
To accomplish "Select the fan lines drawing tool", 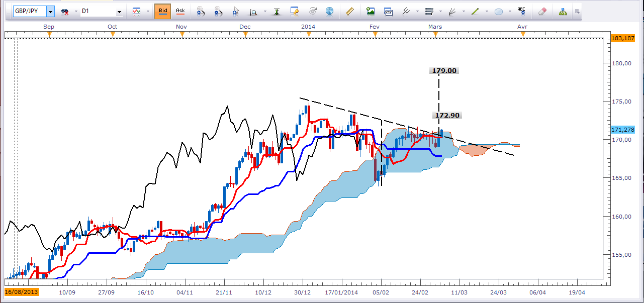I will click(452, 11).
